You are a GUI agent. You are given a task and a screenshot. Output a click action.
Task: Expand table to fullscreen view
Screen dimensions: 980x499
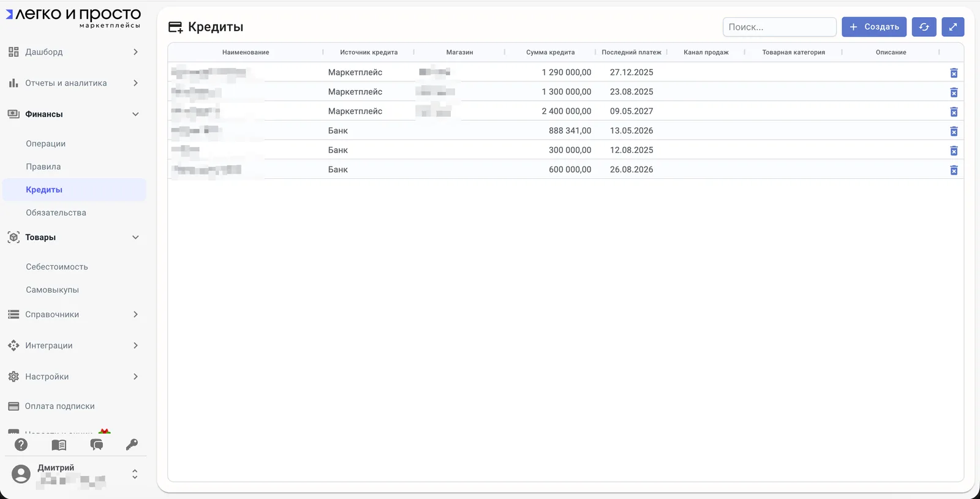pos(952,27)
